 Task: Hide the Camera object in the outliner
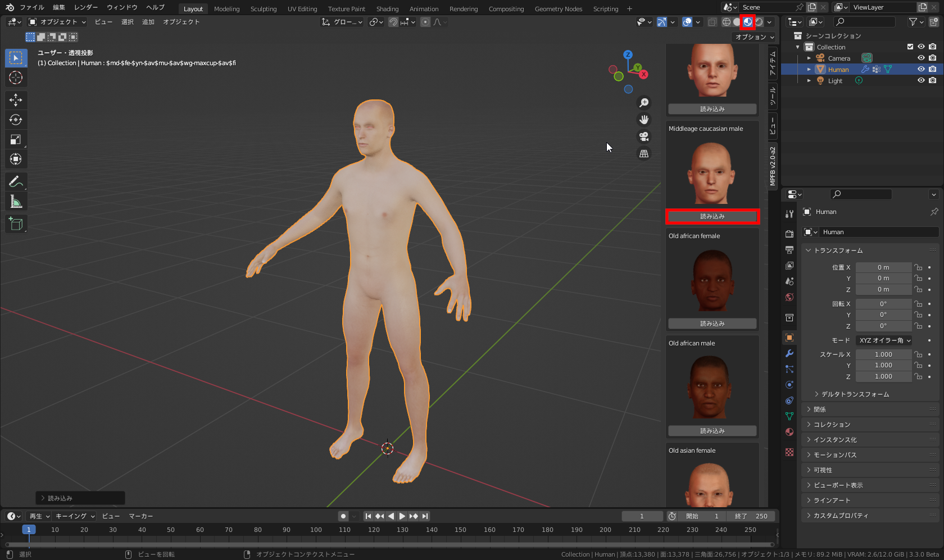tap(920, 58)
